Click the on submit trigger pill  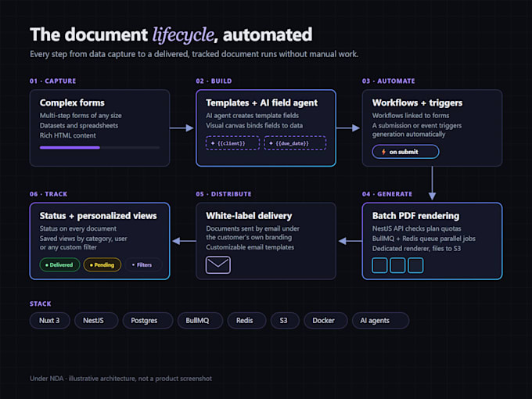tap(405, 152)
